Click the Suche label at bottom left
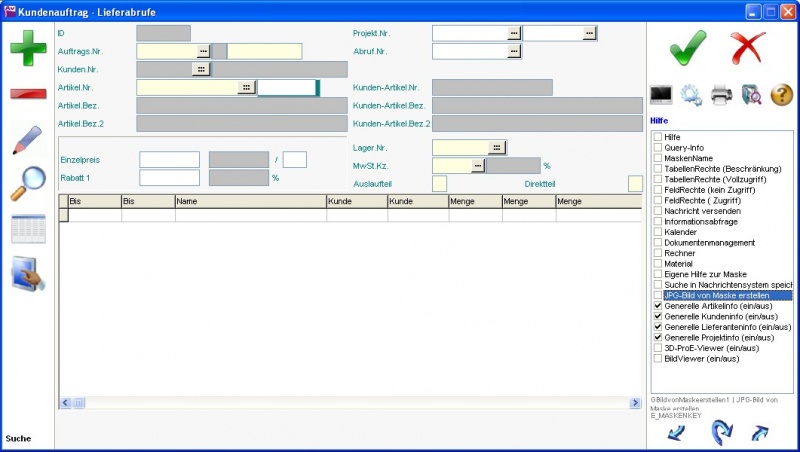 (x=18, y=438)
